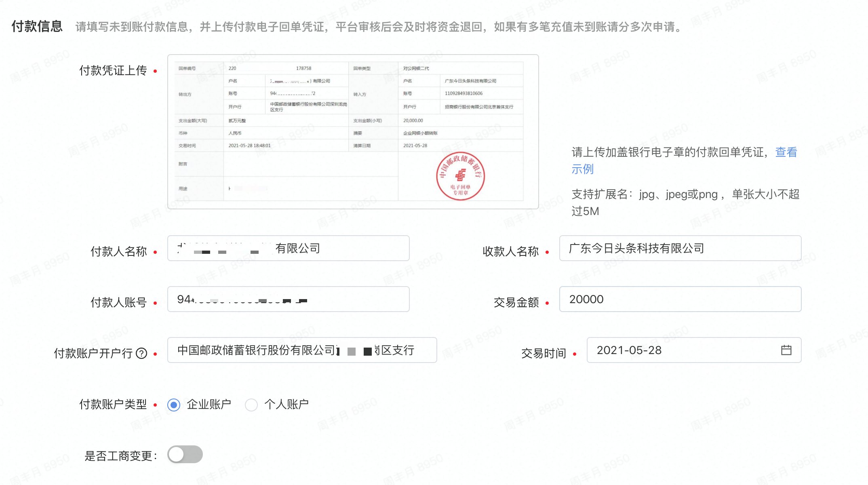Click the 付款人账号 input field
Image resolution: width=868 pixels, height=485 pixels.
(x=289, y=299)
